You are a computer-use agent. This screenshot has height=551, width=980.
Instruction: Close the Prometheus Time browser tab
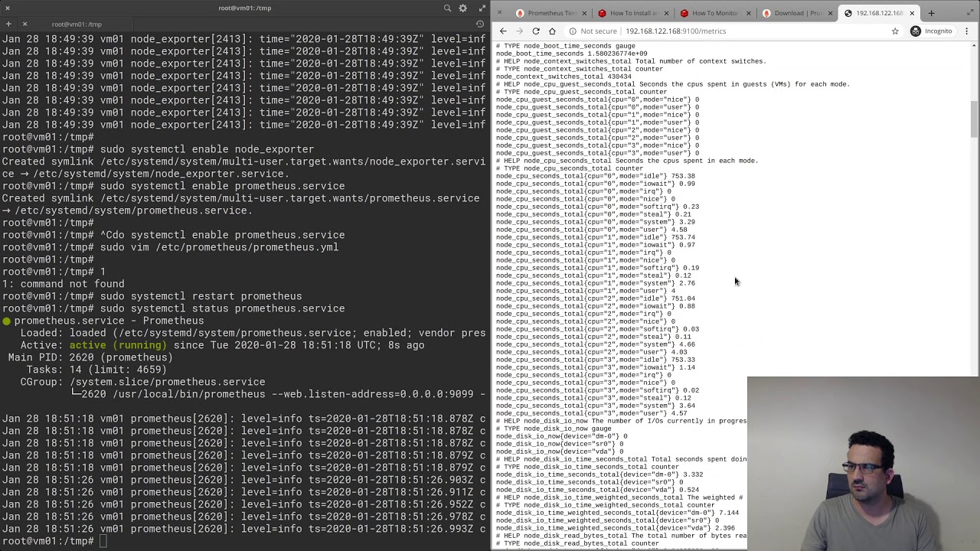pos(584,13)
